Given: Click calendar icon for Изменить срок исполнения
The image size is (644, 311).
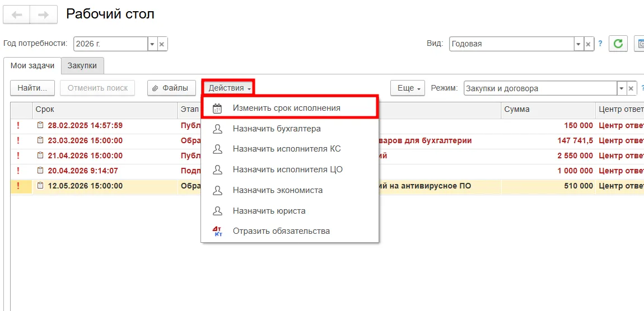Looking at the screenshot, I should pos(217,109).
